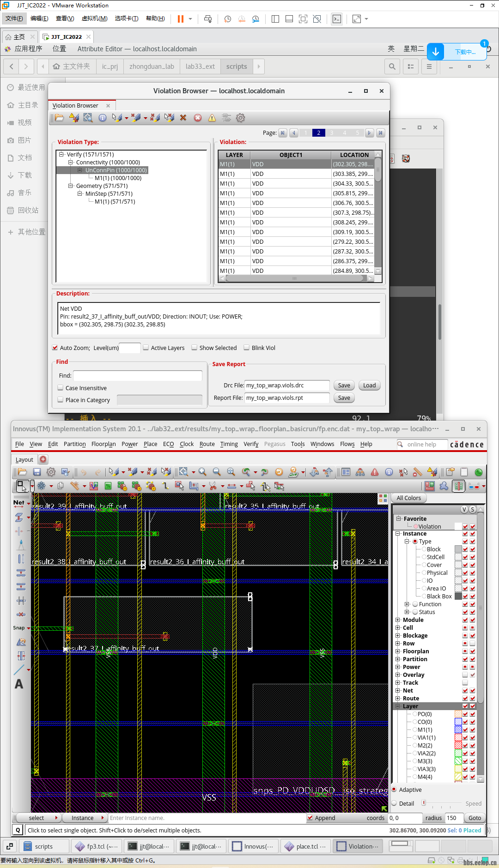Collapse the Verify (1571/1571) tree node

tap(61, 154)
